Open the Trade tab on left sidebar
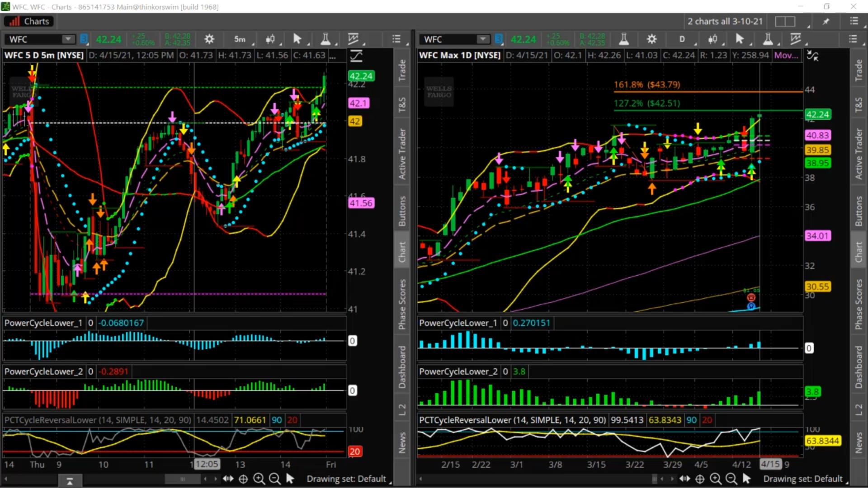868x488 pixels. point(402,70)
